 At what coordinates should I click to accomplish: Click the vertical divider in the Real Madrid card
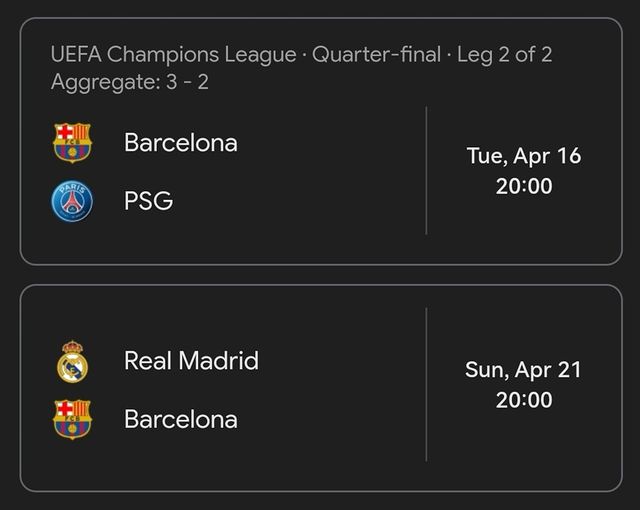[426, 384]
